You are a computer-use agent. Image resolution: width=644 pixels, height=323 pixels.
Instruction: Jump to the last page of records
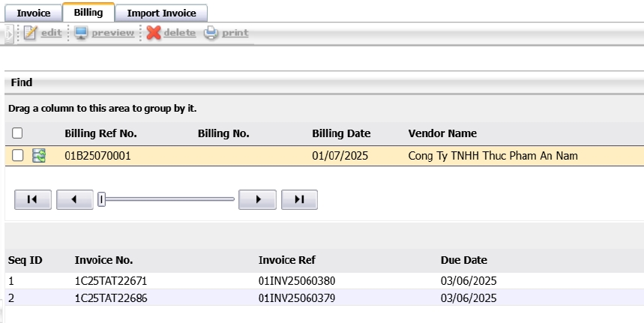pyautogui.click(x=299, y=199)
